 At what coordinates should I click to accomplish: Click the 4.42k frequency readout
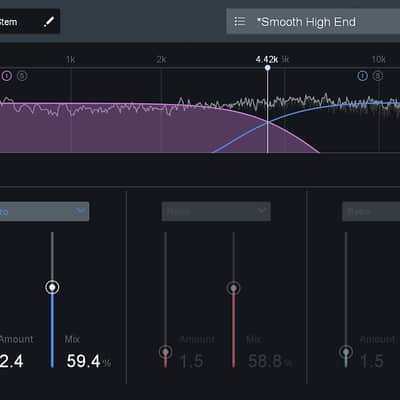click(x=267, y=60)
